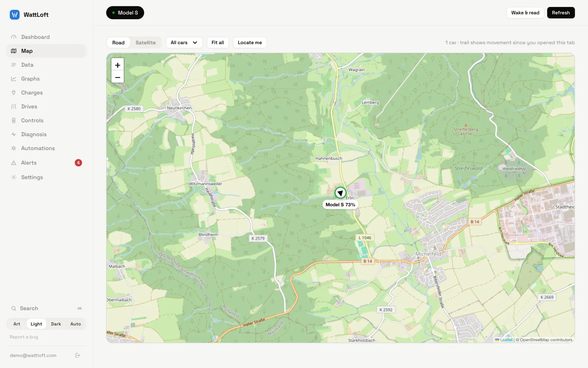Select the Light theme
Screen dimensions: 588x368
(36, 324)
